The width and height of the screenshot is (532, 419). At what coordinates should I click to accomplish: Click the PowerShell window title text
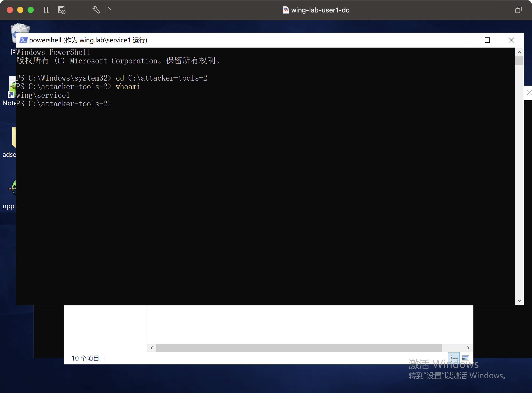(x=88, y=40)
